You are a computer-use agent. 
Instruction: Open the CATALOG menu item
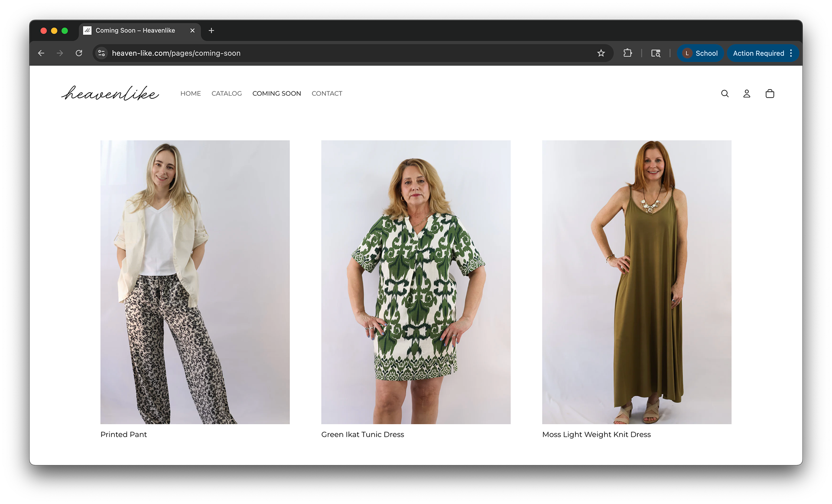227,94
